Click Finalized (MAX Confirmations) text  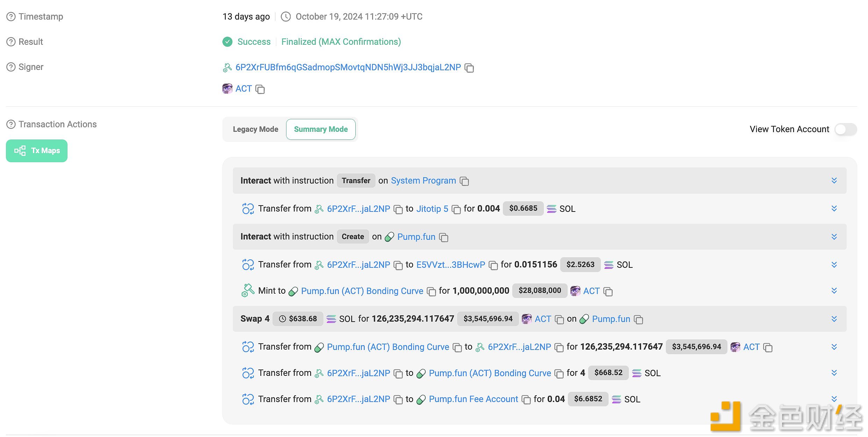click(341, 42)
